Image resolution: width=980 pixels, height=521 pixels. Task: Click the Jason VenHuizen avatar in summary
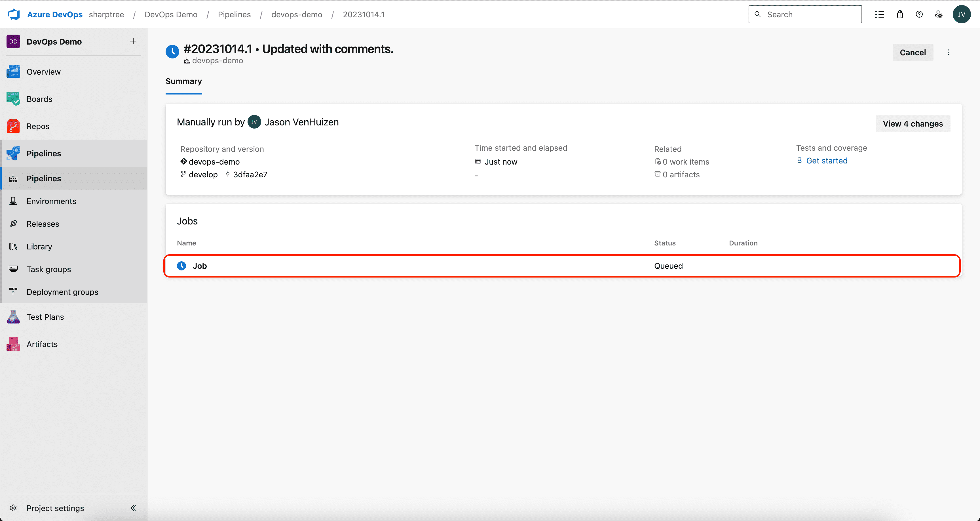tap(254, 122)
